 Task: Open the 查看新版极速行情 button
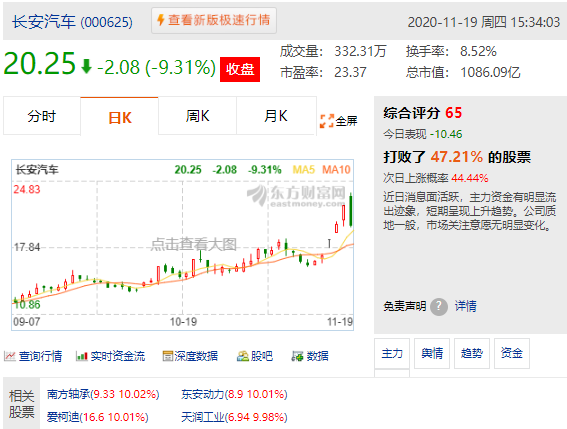point(214,20)
